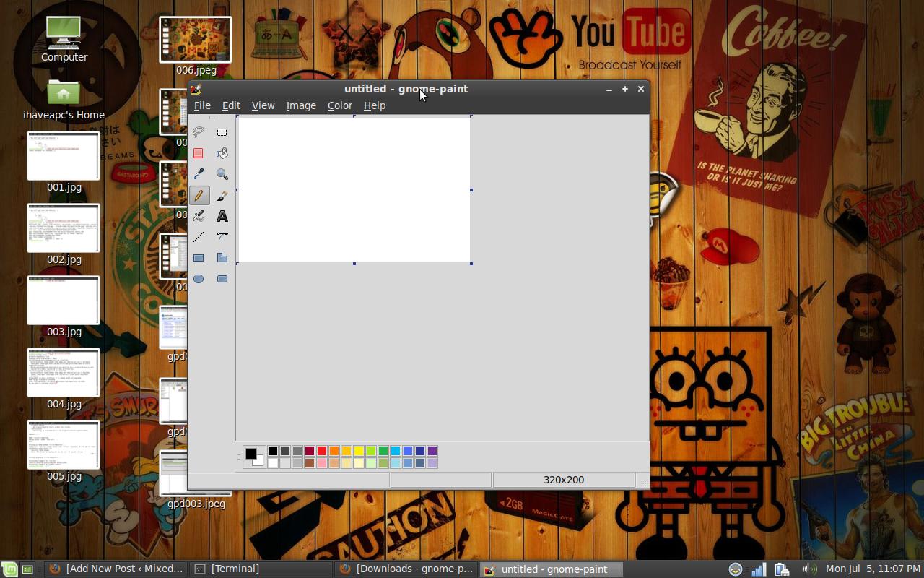Select the paintbrush tool
Screen dimensions: 924x578
coord(222,195)
